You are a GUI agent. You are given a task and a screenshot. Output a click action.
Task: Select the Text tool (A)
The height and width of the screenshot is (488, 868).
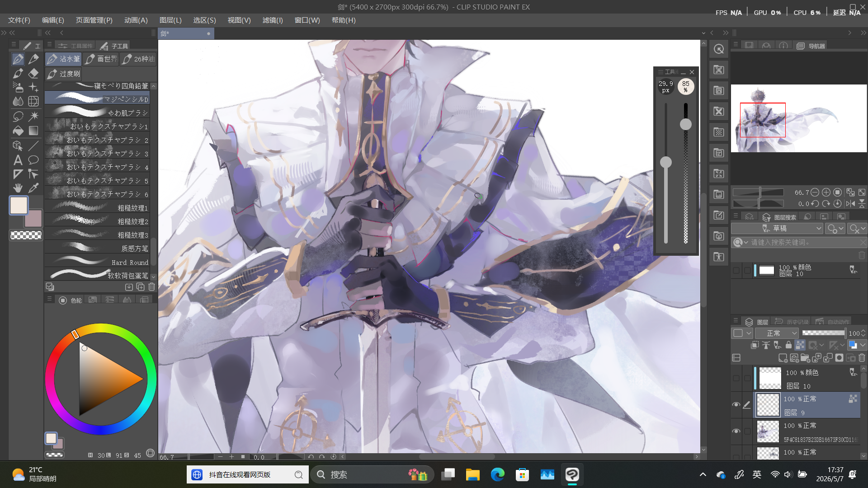(x=18, y=160)
